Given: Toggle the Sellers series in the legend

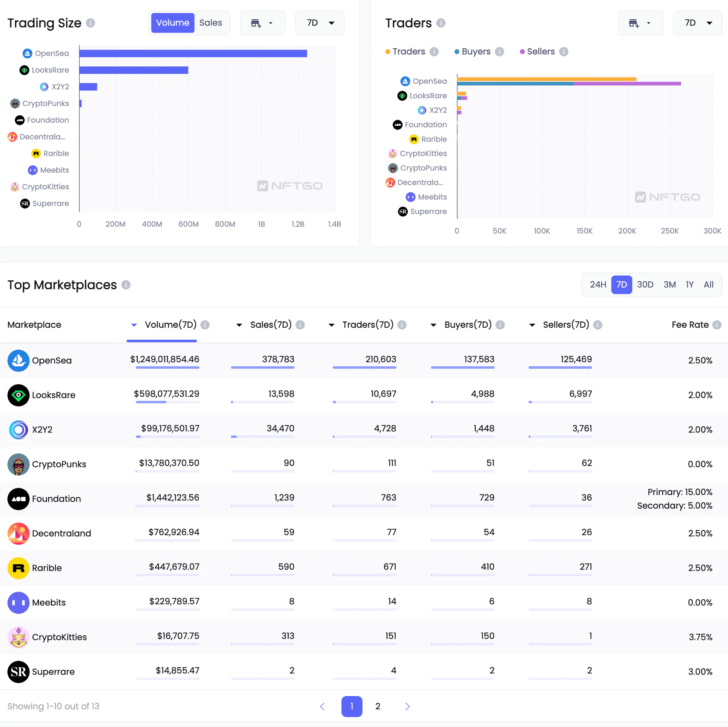Looking at the screenshot, I should 537,52.
